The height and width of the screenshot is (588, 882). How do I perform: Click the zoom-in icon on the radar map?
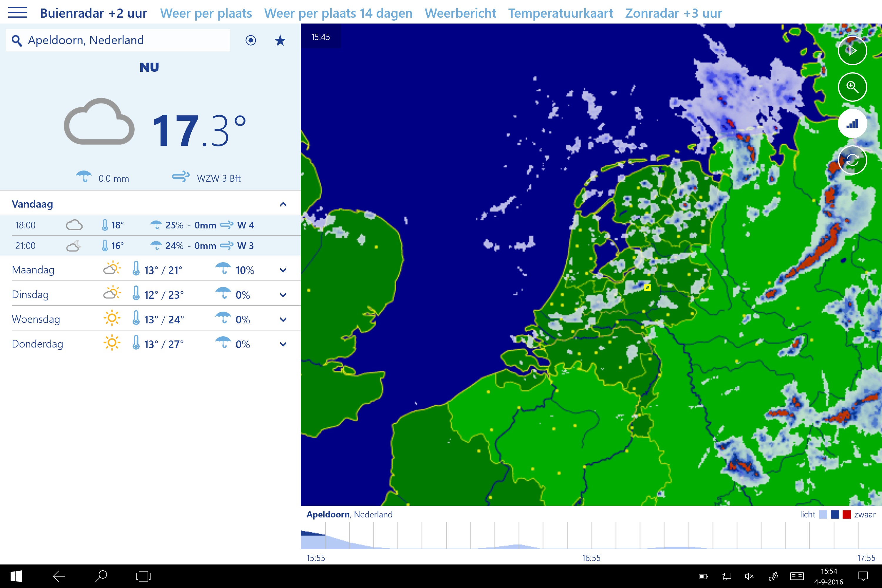pos(852,87)
